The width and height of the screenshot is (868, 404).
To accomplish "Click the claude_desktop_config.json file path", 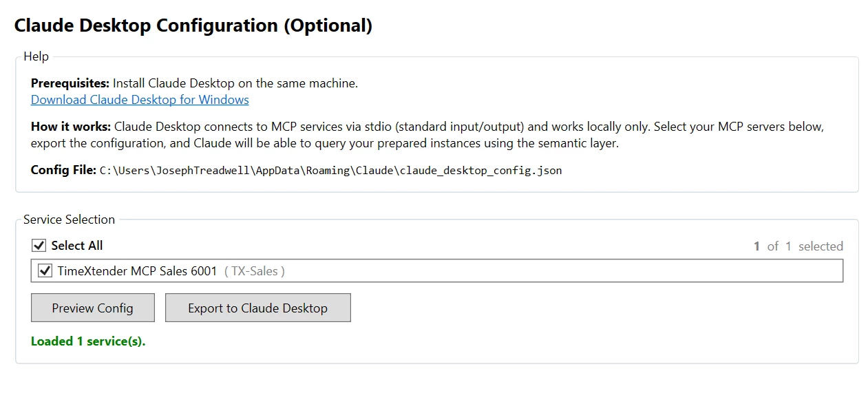I will [330, 170].
